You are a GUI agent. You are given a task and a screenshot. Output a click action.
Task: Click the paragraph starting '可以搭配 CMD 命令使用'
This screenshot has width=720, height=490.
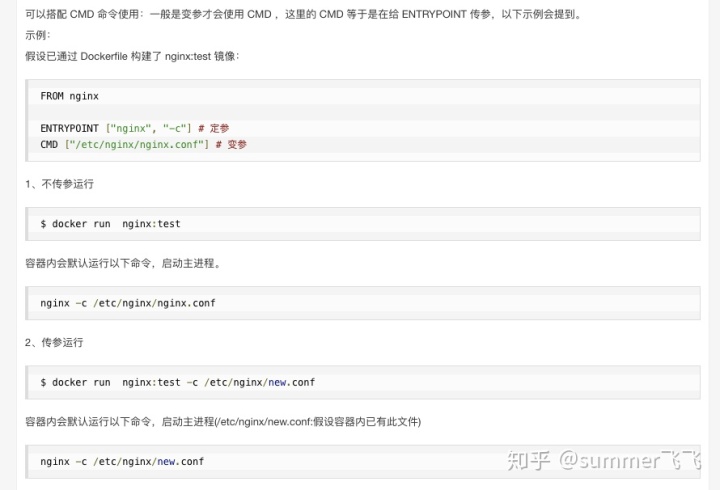(304, 14)
